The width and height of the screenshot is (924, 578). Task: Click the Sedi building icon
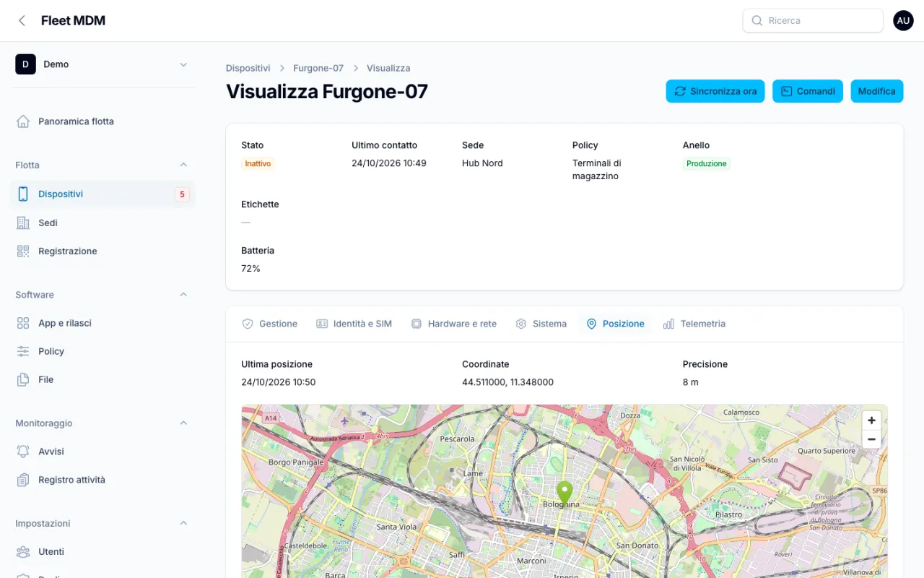(23, 223)
